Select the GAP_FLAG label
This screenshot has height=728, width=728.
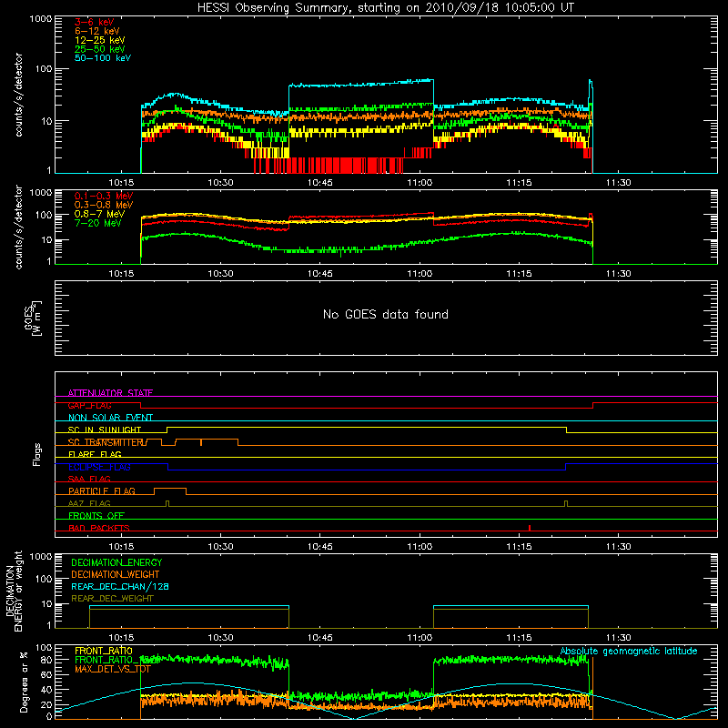[x=89, y=405]
